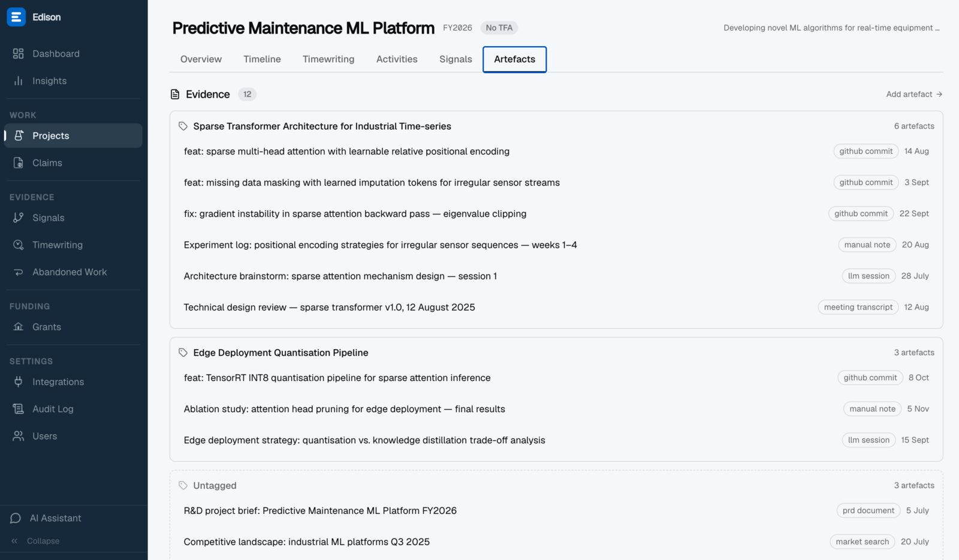Click the Predictive Maintenance ML Platform title
This screenshot has width=959, height=560.
click(x=303, y=28)
